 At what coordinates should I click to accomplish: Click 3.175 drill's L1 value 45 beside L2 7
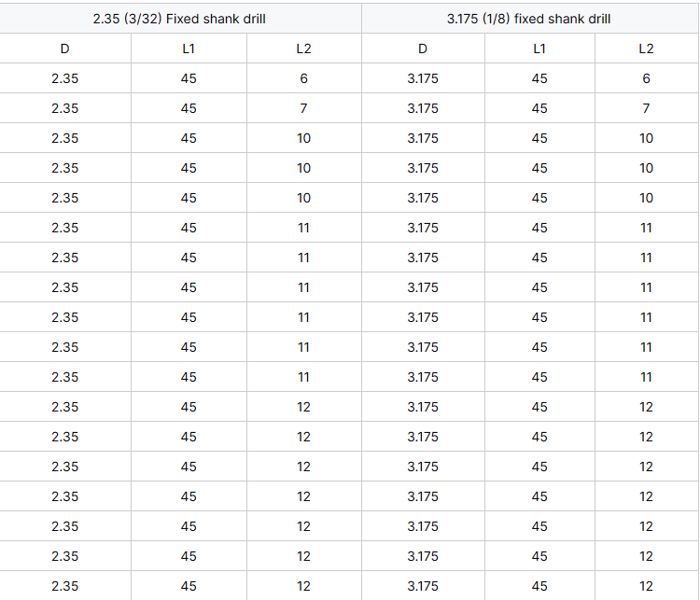(x=539, y=108)
